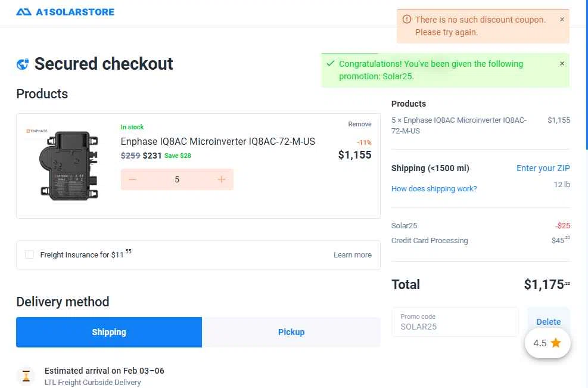The width and height of the screenshot is (588, 388).
Task: Open the 4.5 star rating badge
Action: pyautogui.click(x=547, y=343)
